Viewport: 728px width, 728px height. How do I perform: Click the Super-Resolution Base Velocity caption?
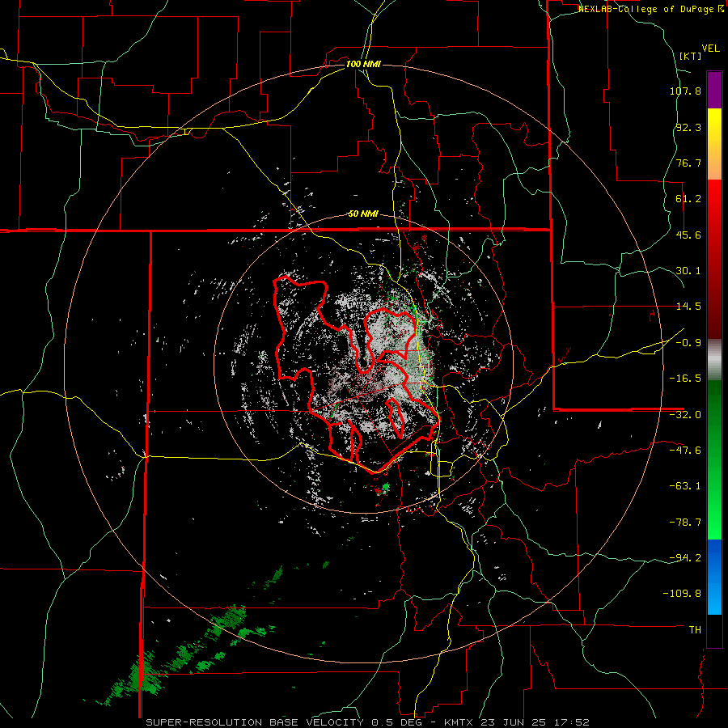tap(368, 722)
